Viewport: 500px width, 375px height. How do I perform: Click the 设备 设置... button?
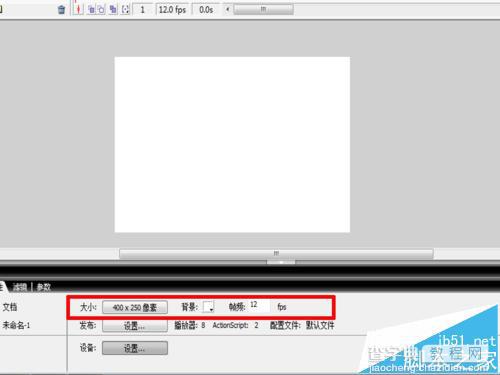click(135, 348)
